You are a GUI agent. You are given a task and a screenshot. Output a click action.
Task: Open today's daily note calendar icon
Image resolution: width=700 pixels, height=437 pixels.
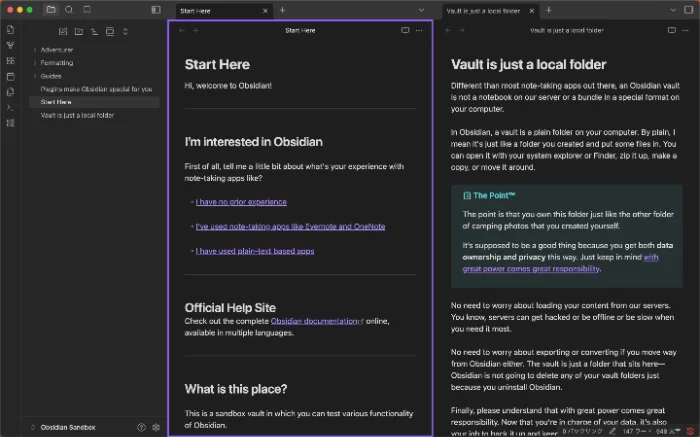[10, 75]
